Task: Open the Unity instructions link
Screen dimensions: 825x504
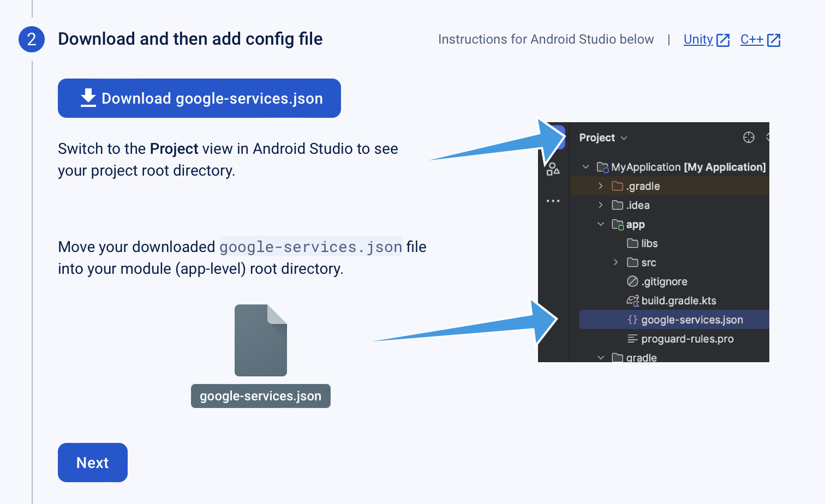Action: [x=698, y=39]
